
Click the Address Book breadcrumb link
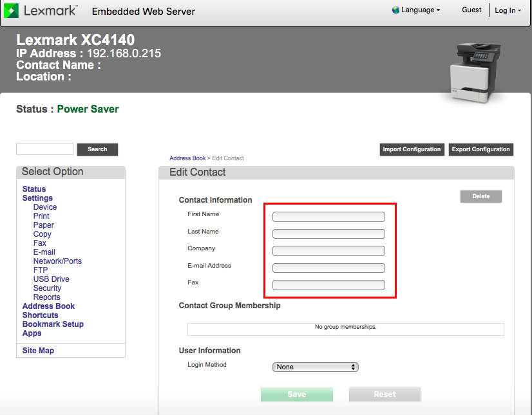click(187, 158)
